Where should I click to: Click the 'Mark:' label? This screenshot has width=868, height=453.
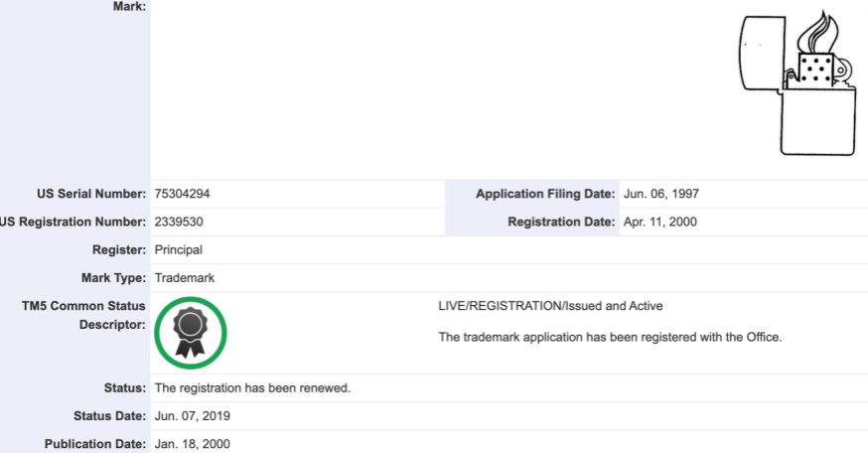click(129, 7)
